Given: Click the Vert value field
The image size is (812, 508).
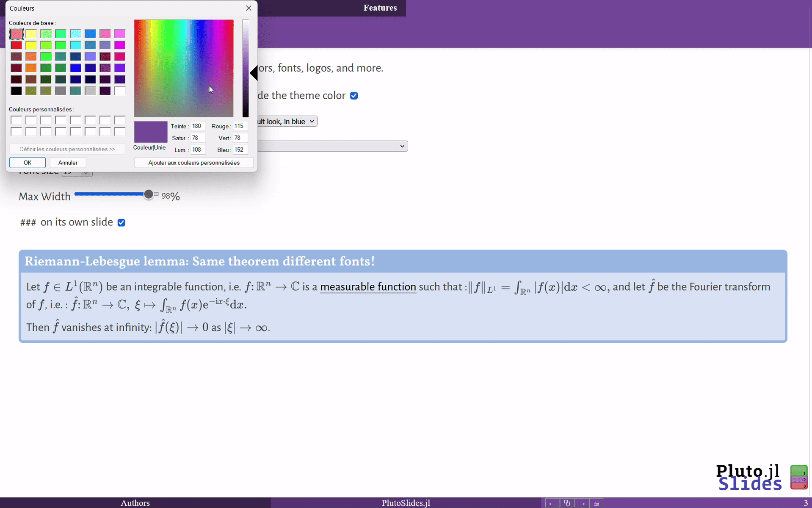Looking at the screenshot, I should point(240,138).
